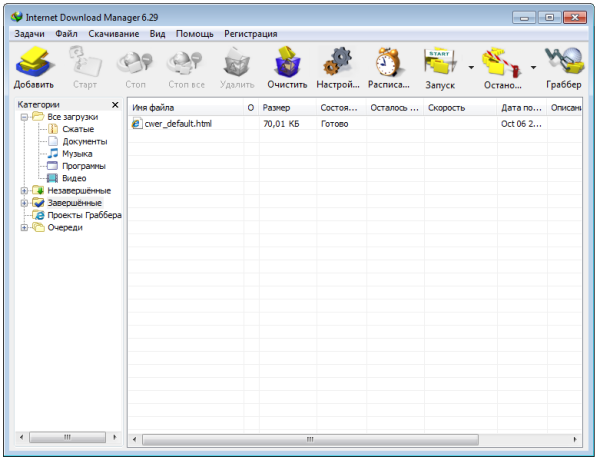Click the Остановить queue icon
Viewport: 600px width, 460px height.
pyautogui.click(x=502, y=62)
